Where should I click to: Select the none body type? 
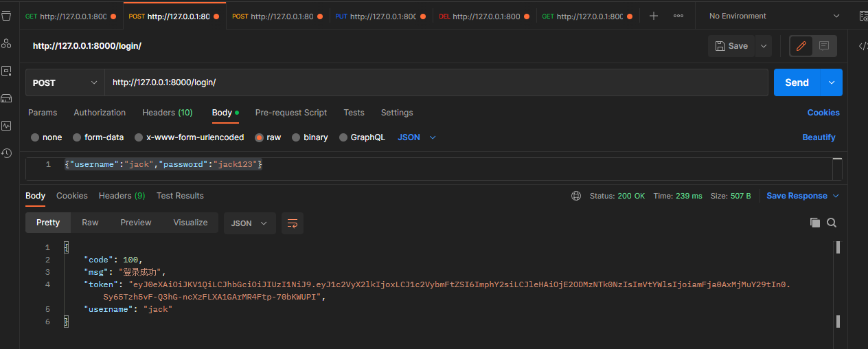(x=46, y=137)
